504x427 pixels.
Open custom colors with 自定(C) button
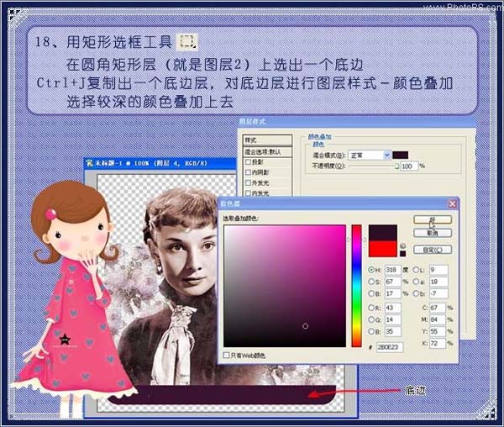433,250
